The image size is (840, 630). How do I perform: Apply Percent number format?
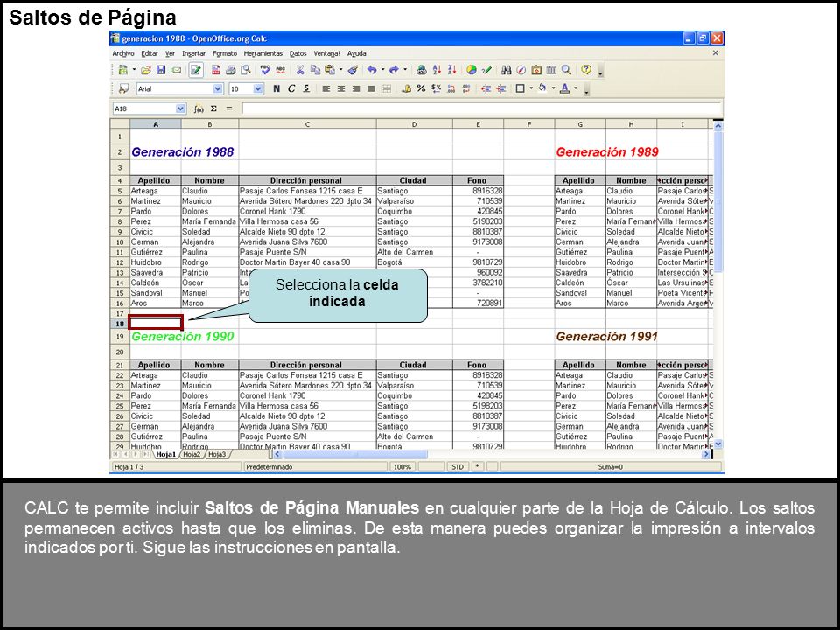(421, 89)
